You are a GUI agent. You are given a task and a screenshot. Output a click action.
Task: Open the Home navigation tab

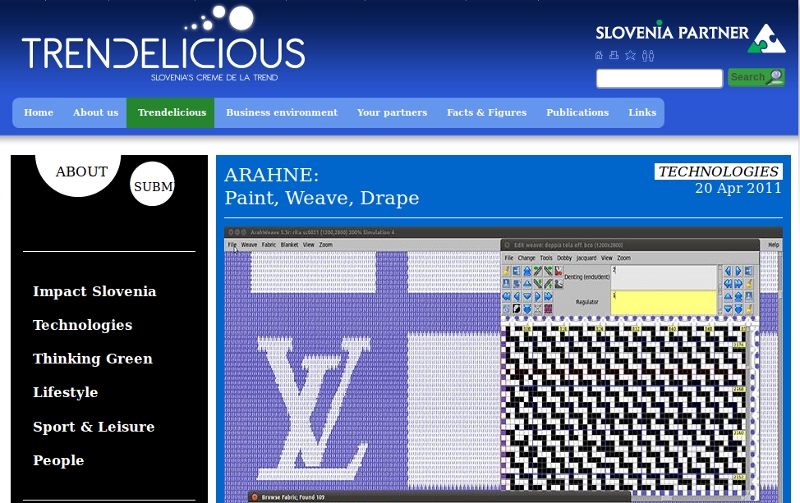[39, 113]
